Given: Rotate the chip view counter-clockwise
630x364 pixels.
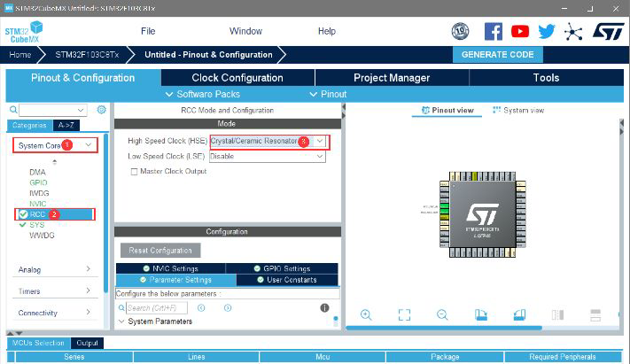Looking at the screenshot, I should (519, 314).
